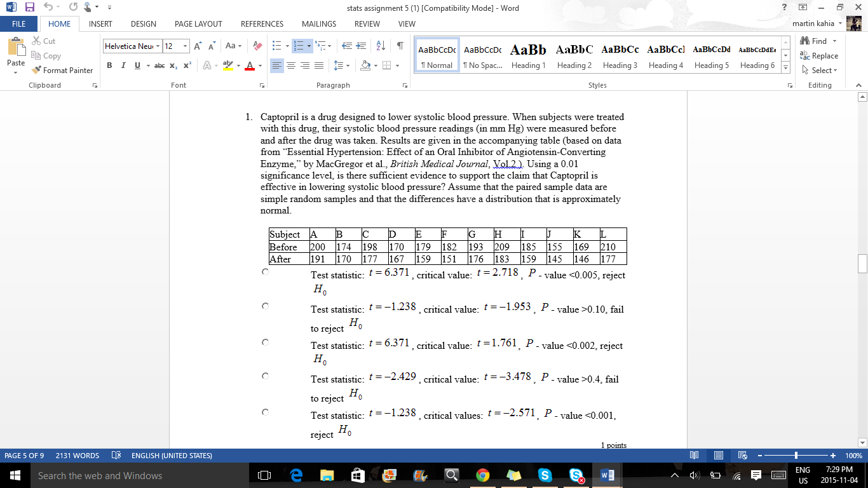Apply italic formatting
Image resolution: width=868 pixels, height=488 pixels.
pyautogui.click(x=123, y=65)
